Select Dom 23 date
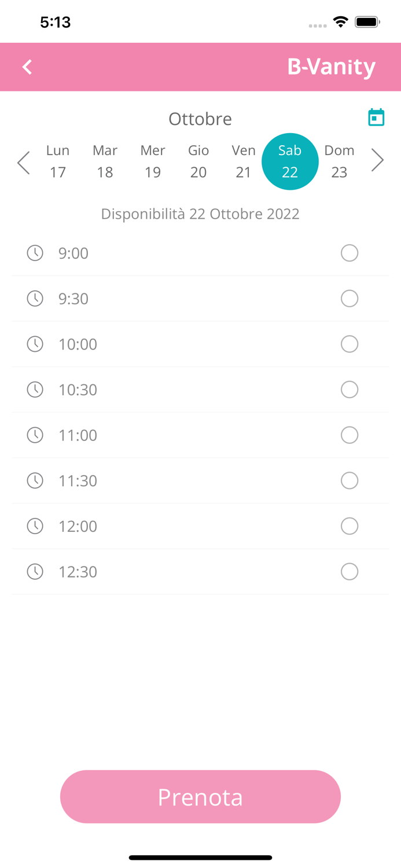 coord(339,161)
